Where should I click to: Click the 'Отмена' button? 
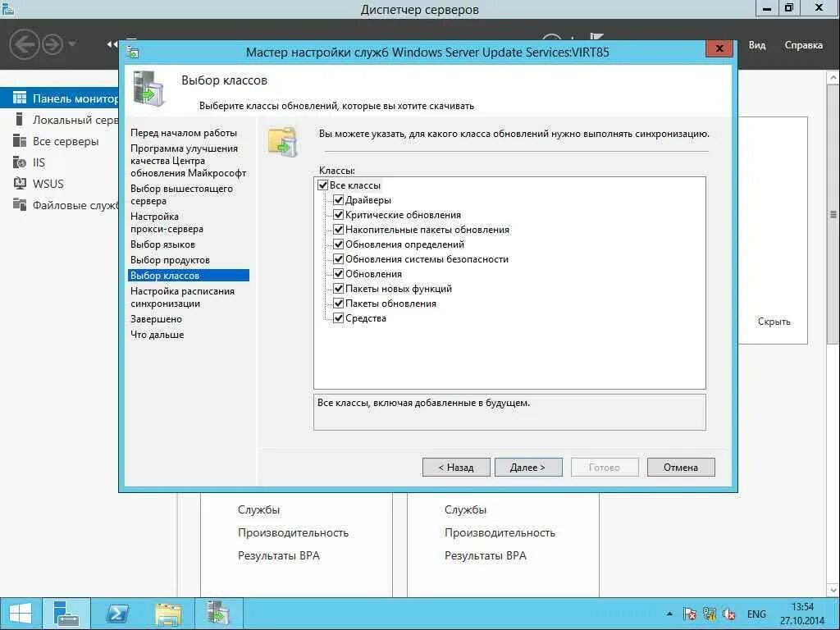[681, 467]
